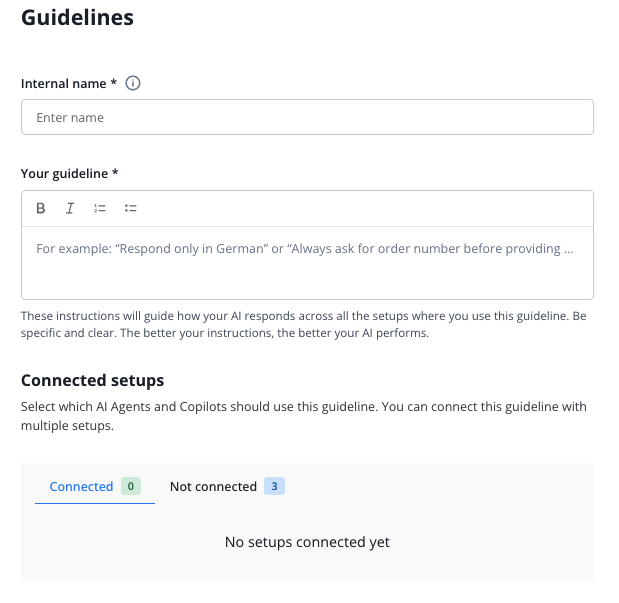Open the Not connected tab

coord(213,486)
